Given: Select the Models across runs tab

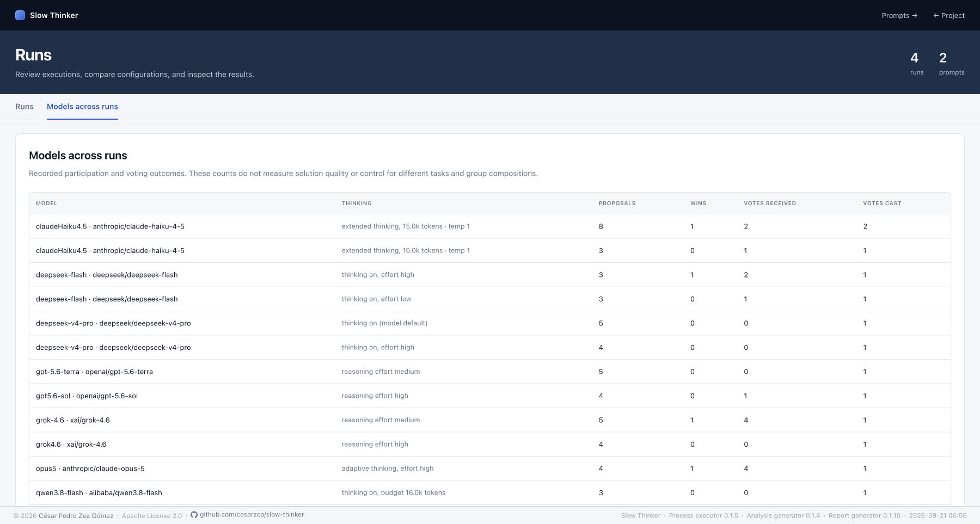Looking at the screenshot, I should [x=82, y=107].
